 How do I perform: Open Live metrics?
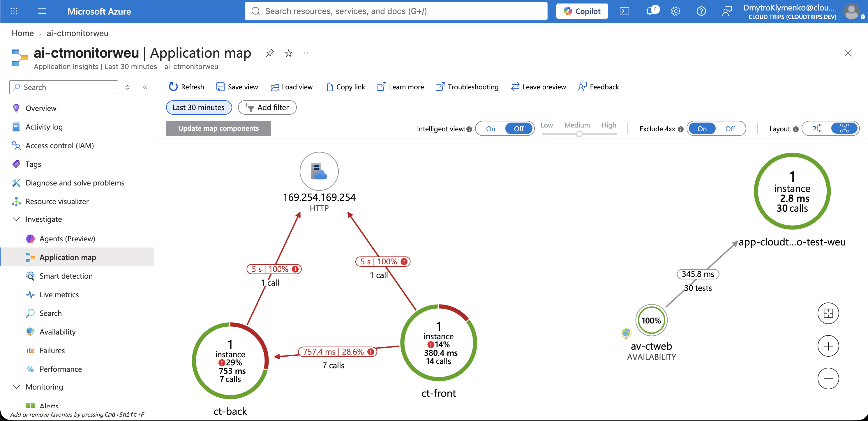pos(77,295)
